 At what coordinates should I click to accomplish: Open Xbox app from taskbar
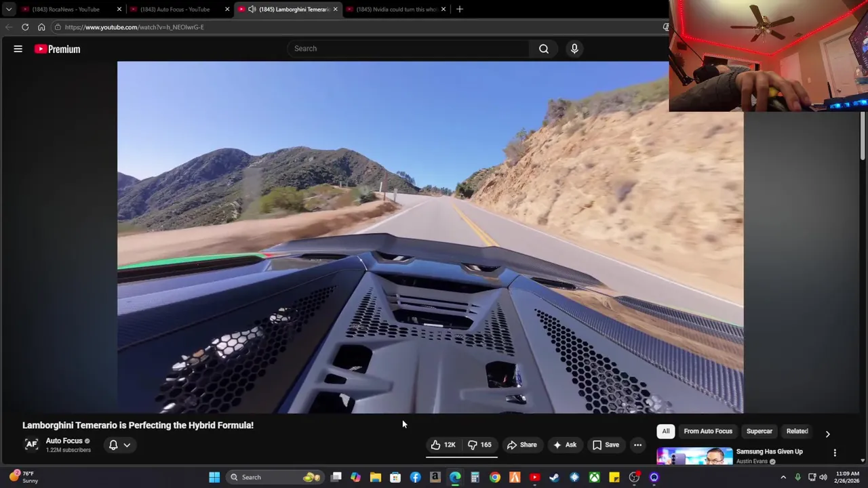pos(594,477)
